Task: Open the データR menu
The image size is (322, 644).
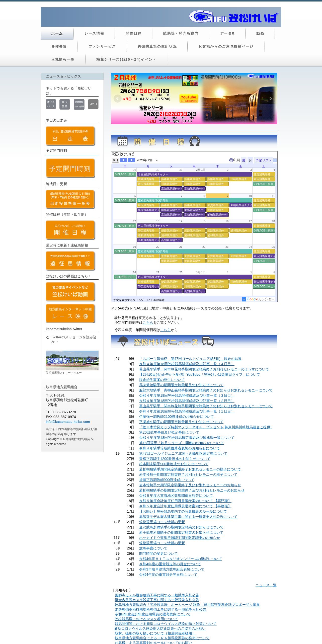Action: click(227, 33)
